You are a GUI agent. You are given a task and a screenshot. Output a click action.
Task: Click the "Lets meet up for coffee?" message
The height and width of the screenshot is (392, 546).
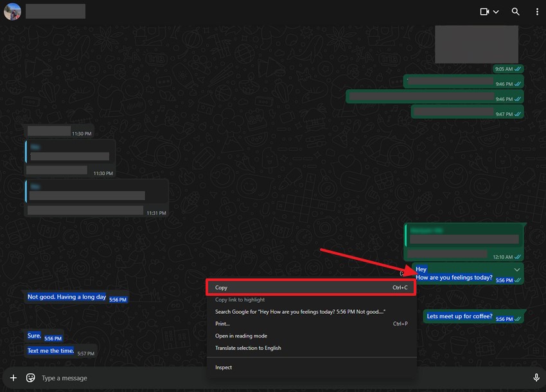click(x=459, y=316)
